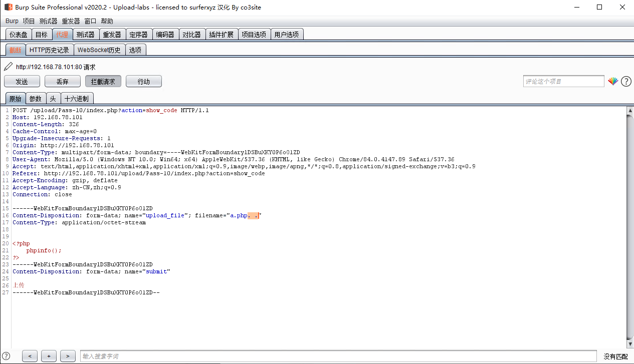This screenshot has height=364, width=634.
Task: Click the previous match < button
Action: [x=30, y=356]
